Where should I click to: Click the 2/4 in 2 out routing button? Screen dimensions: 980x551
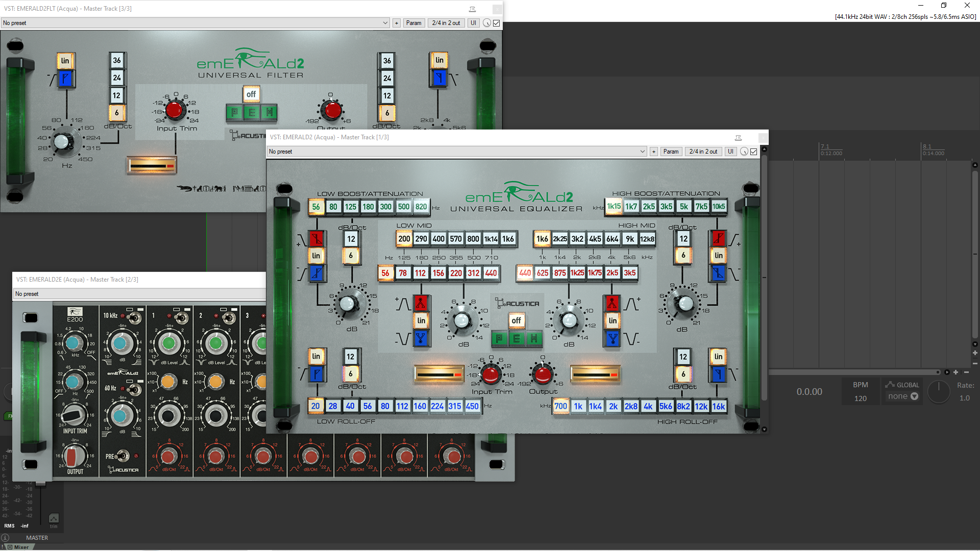pyautogui.click(x=703, y=151)
